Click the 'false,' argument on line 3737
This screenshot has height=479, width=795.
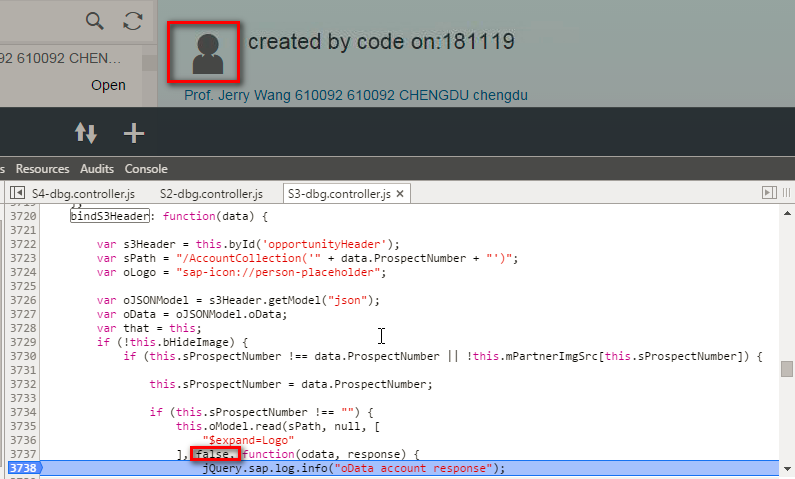pos(215,454)
